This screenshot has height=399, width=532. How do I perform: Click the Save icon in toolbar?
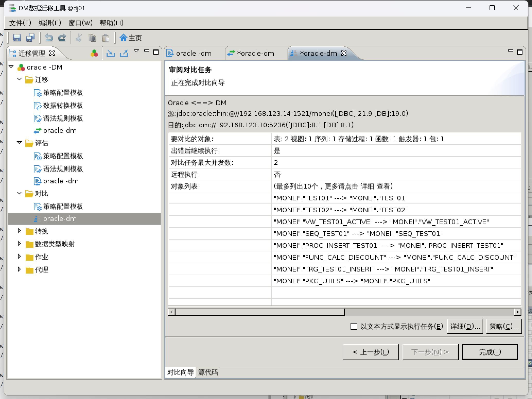click(17, 38)
